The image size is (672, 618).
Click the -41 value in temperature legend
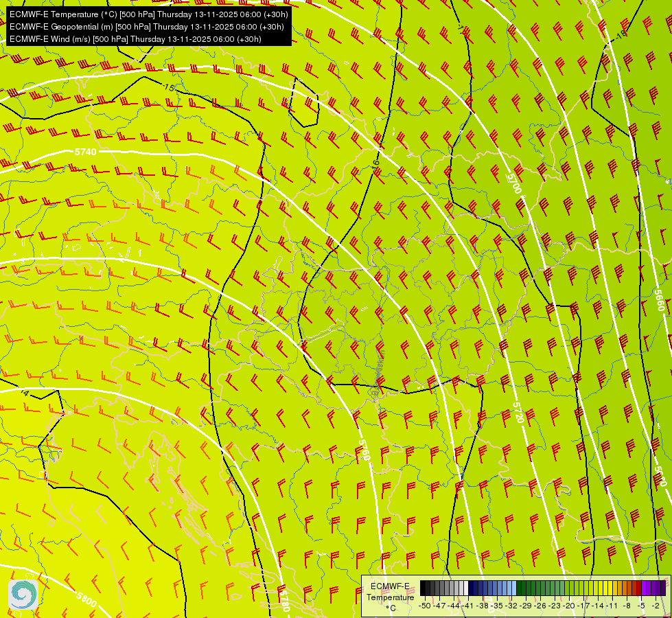[x=467, y=606]
